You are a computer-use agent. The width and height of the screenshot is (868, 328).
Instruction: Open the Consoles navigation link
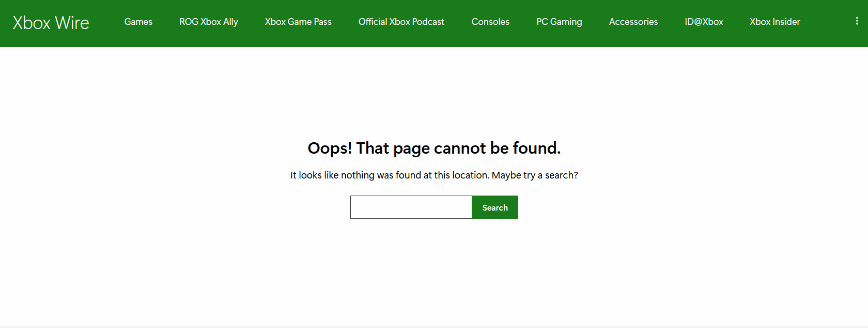[490, 22]
